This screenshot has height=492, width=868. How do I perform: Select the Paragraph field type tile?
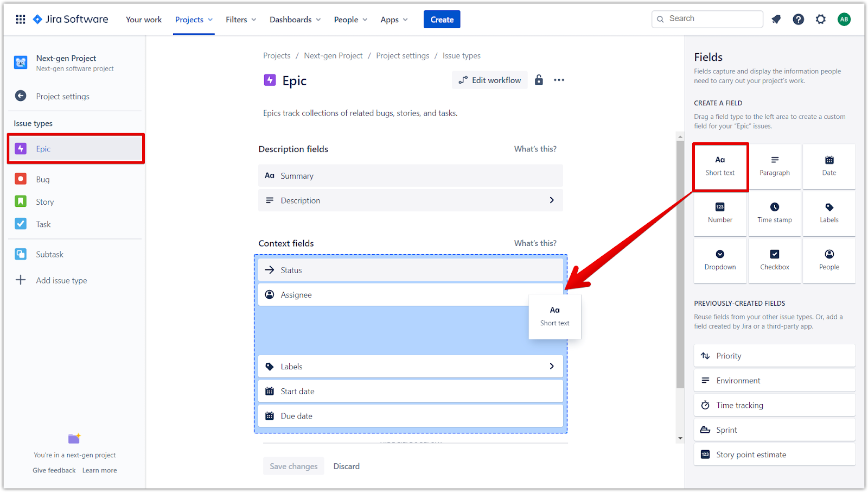pyautogui.click(x=775, y=166)
